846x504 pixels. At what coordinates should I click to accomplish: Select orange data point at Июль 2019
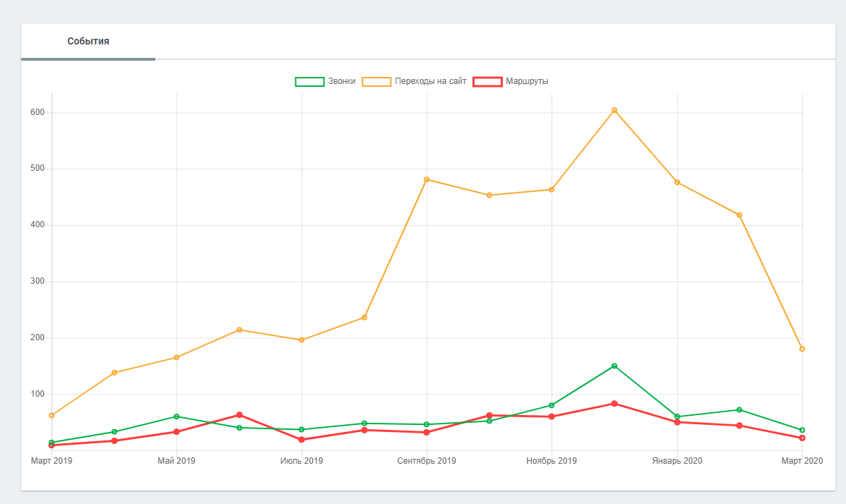point(302,340)
